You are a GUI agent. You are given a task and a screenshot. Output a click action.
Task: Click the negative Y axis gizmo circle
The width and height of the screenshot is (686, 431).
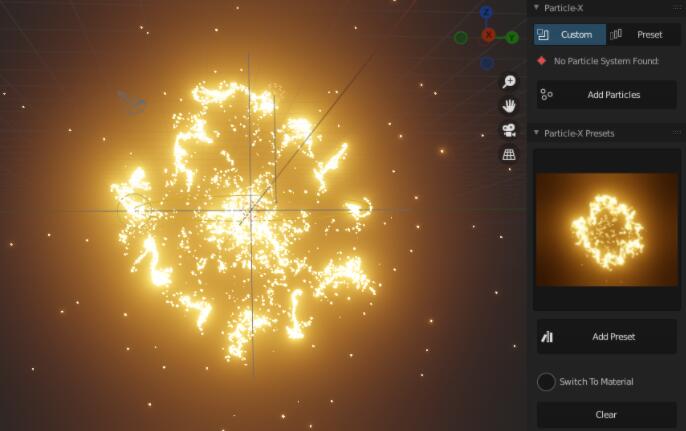point(461,38)
